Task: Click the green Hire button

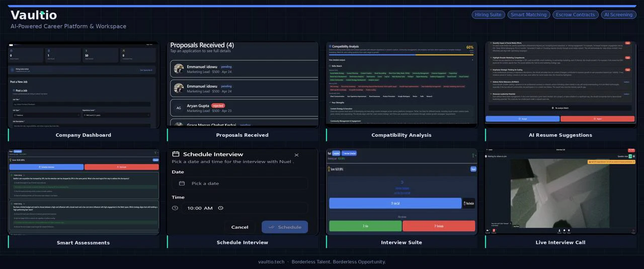Action: click(365, 226)
